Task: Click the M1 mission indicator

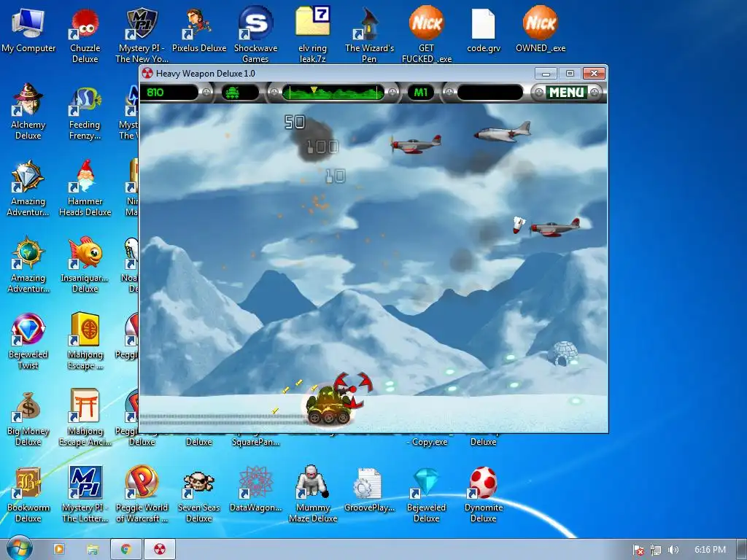Action: click(x=420, y=93)
